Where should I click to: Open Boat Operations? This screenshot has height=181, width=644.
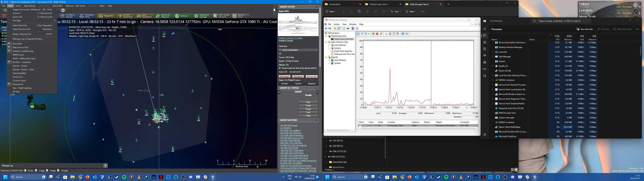(145, 16)
